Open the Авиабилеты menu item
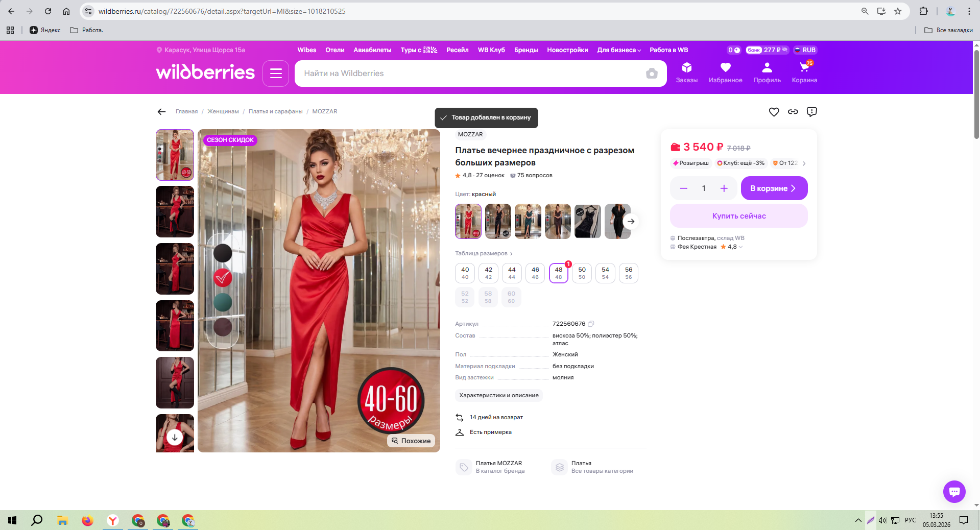The image size is (980, 530). pos(372,50)
